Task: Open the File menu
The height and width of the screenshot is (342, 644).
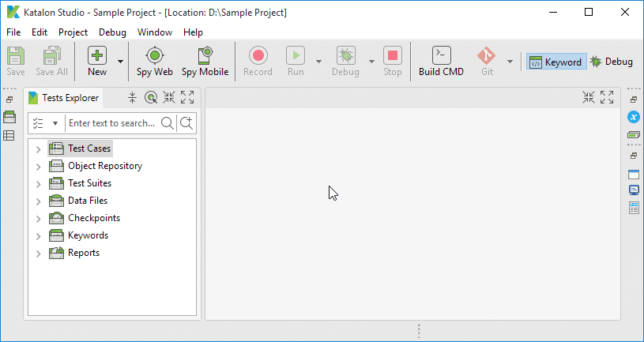Action: tap(13, 32)
